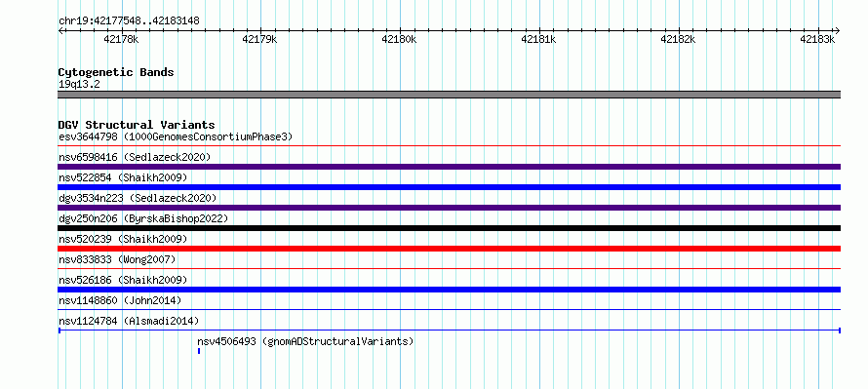Click nsv6598416 (Sedlazeck2020) label
The image size is (868, 389).
135,157
